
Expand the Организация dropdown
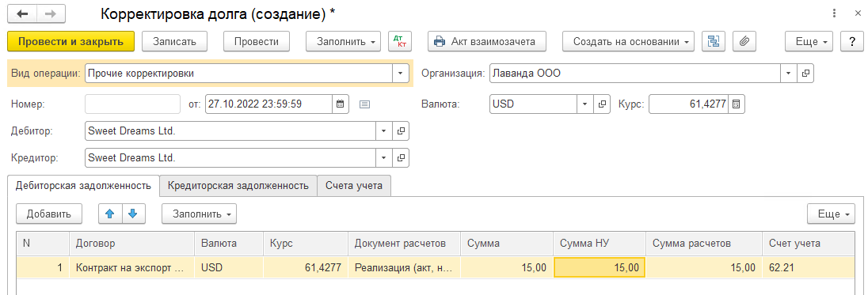[x=789, y=73]
